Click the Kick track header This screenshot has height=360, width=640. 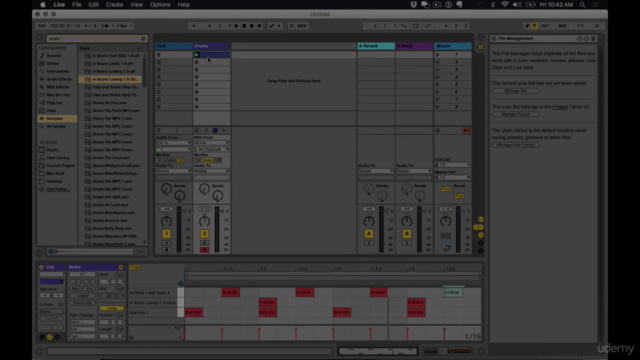point(173,46)
